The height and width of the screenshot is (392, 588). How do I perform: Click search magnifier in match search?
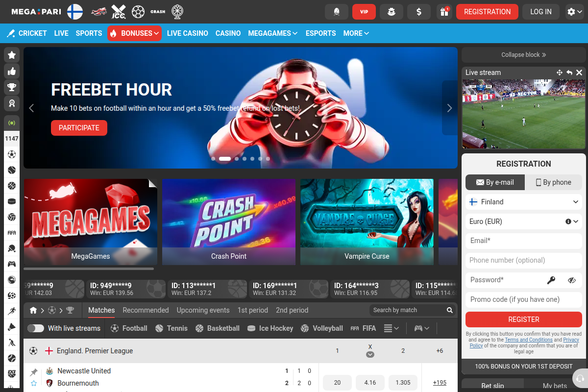(x=450, y=310)
